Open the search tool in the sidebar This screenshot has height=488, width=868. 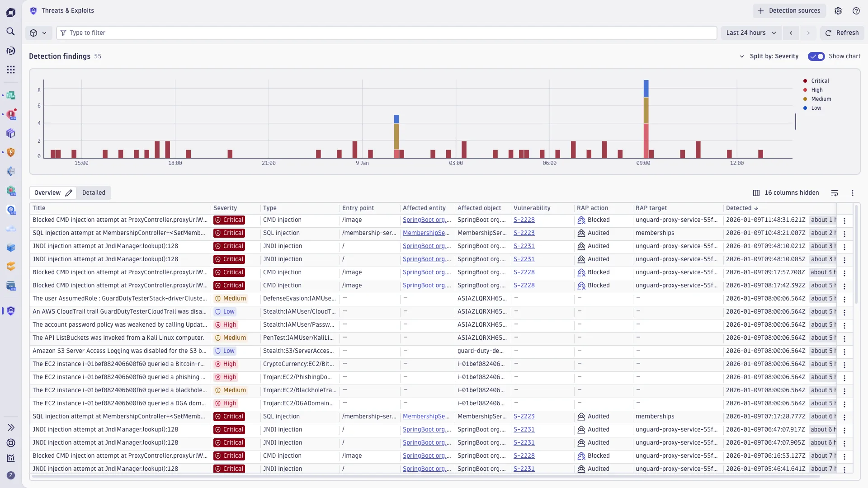click(x=11, y=32)
